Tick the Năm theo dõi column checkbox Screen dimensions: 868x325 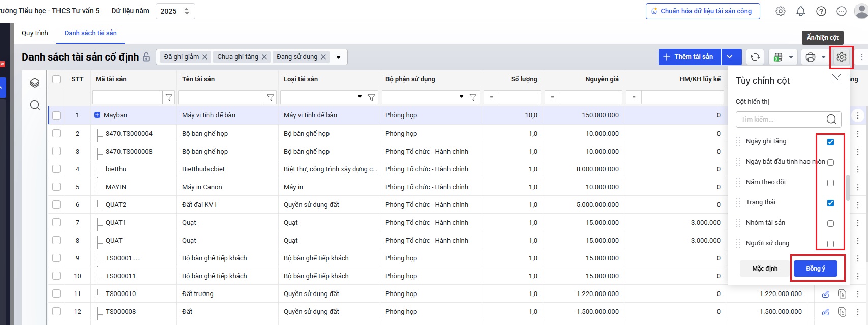pos(830,183)
